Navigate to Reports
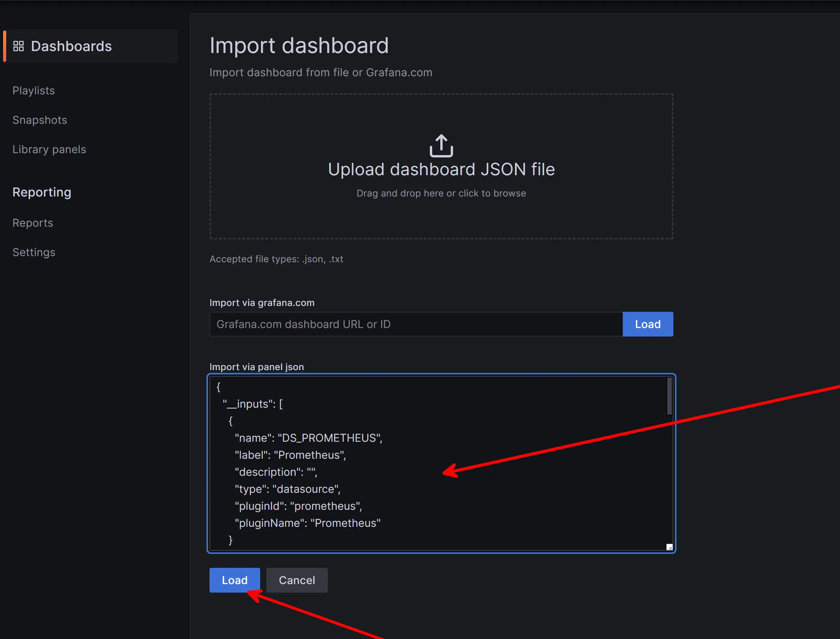 pyautogui.click(x=33, y=223)
